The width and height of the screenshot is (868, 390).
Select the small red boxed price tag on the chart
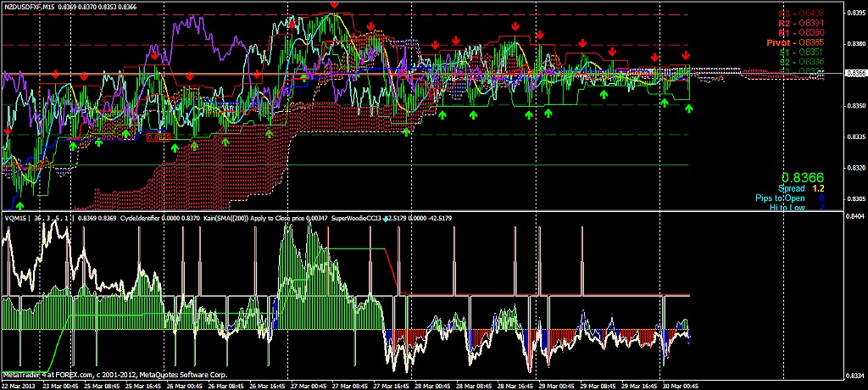coord(159,136)
